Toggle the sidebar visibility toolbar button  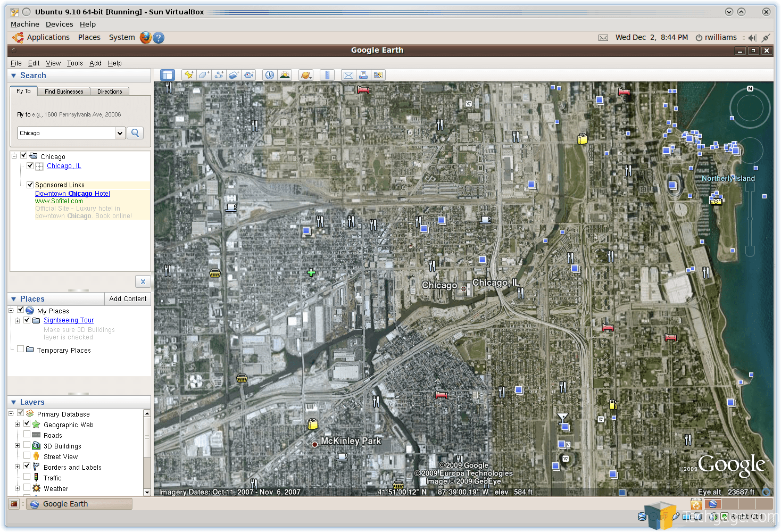tap(168, 75)
